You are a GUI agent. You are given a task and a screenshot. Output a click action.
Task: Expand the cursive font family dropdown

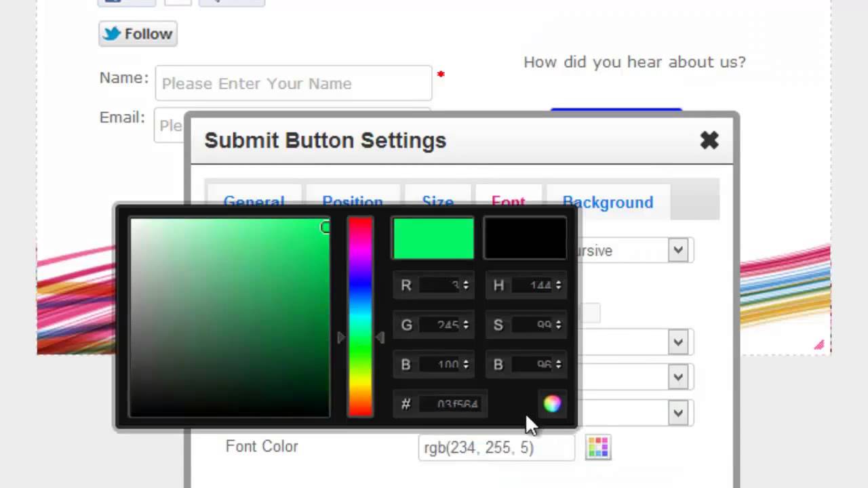677,251
